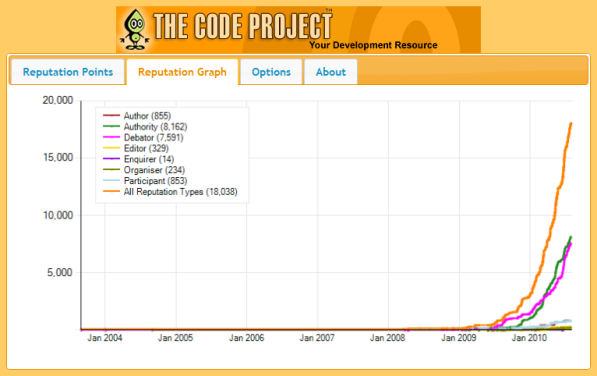Select the Reputation Graph tab
The width and height of the screenshot is (597, 376).
pos(182,72)
